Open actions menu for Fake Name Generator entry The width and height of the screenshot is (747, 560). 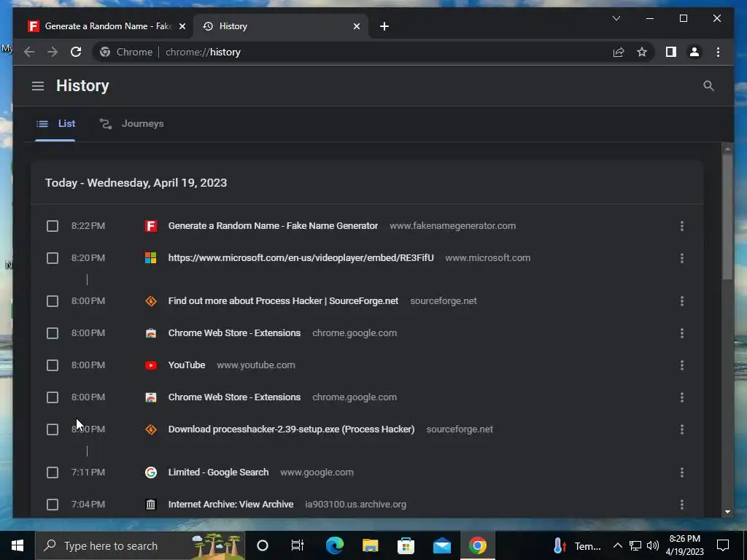pos(682,226)
